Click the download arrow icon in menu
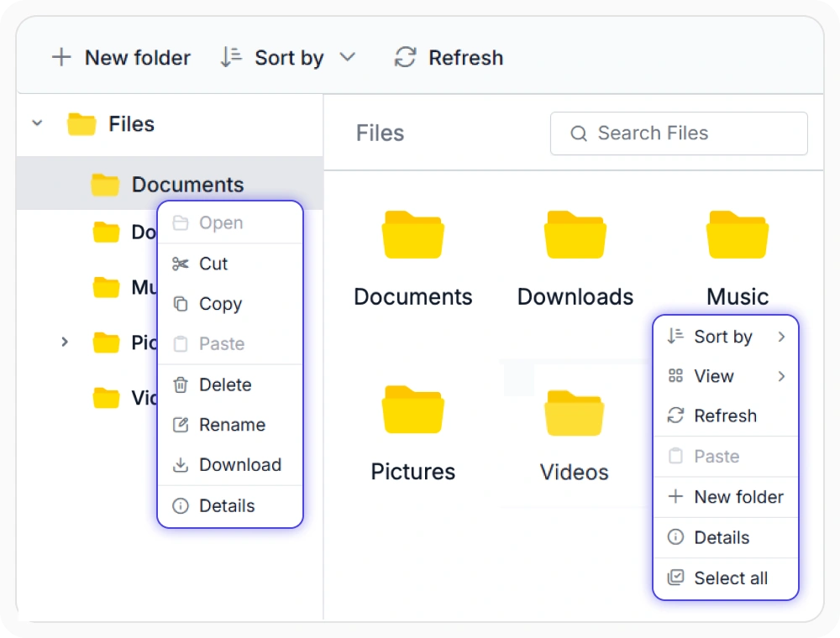Viewport: 840px width, 638px height. 181,464
